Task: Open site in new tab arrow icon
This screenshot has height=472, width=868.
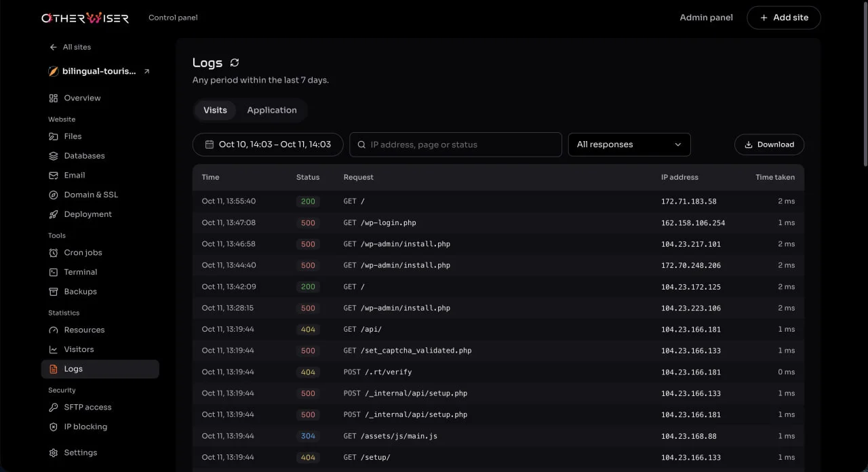Action: [146, 71]
